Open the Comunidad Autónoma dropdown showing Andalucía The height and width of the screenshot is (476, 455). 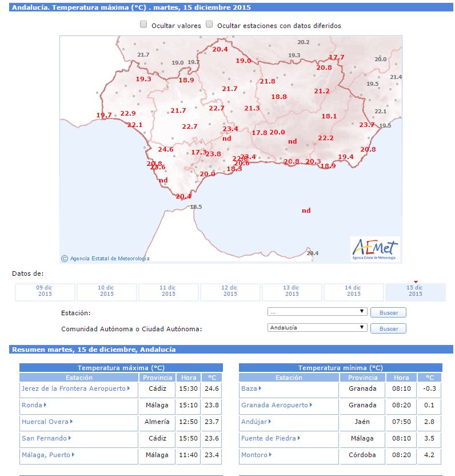317,328
